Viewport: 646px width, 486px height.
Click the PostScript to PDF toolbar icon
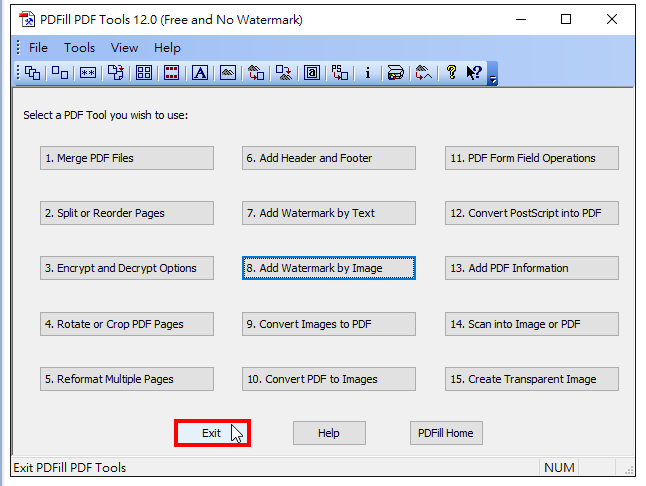[340, 73]
